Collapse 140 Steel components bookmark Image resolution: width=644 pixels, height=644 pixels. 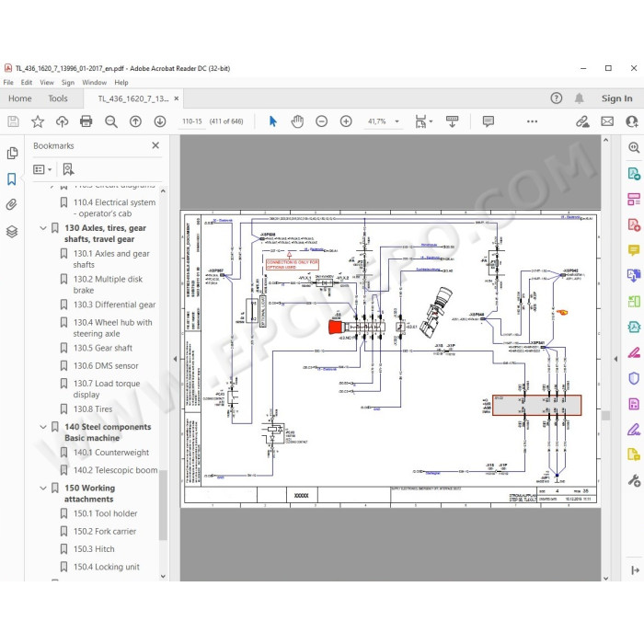(42, 427)
